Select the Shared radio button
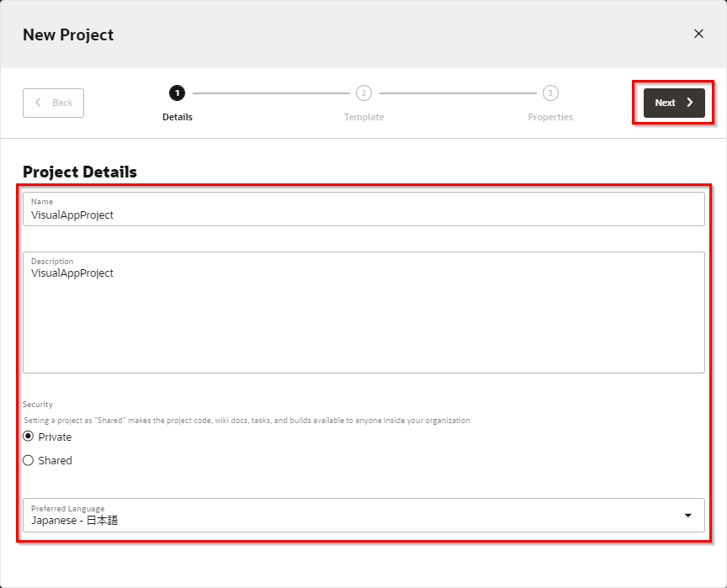 (29, 460)
